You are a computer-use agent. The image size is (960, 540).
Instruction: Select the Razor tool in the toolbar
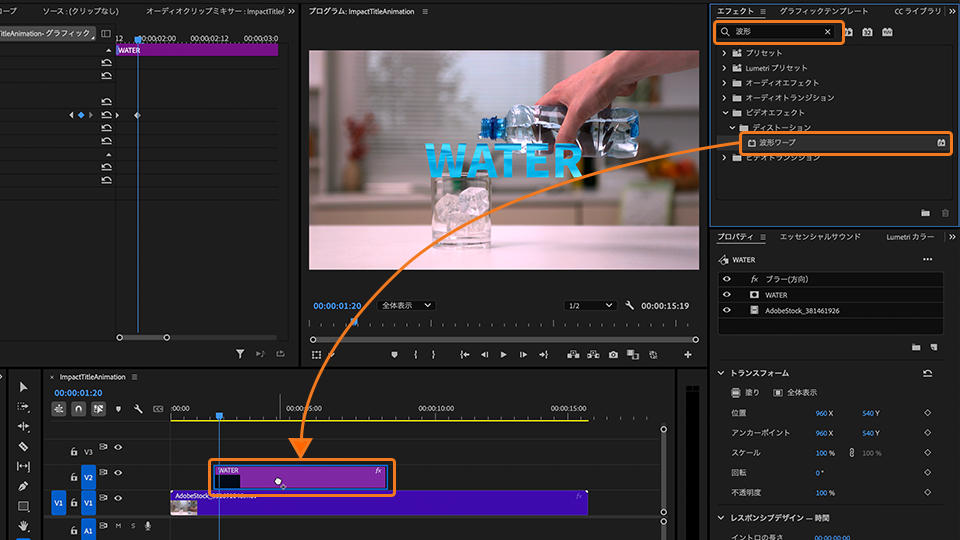24,446
